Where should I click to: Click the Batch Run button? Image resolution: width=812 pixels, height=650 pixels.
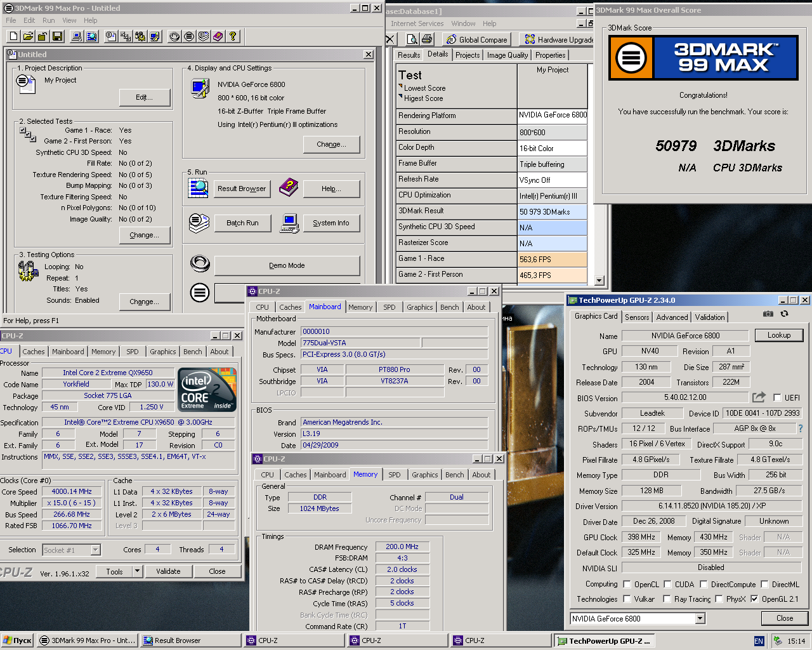click(242, 223)
